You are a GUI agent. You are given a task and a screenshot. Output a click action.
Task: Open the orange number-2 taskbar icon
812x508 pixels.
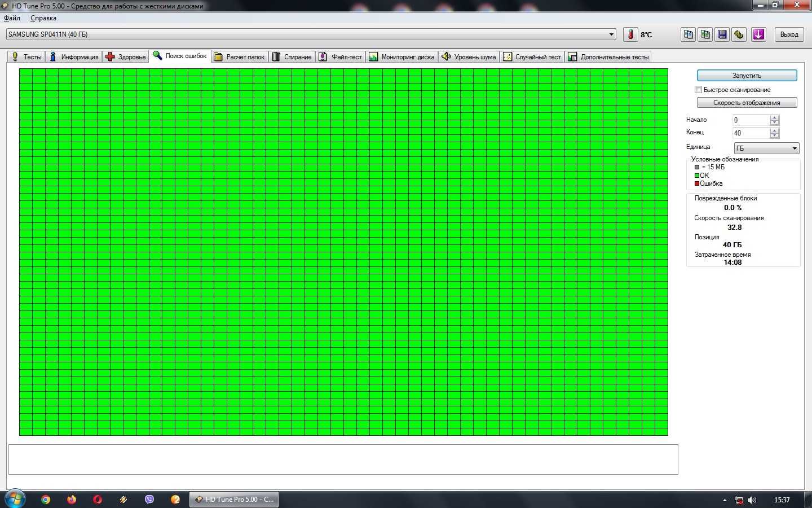coord(175,500)
